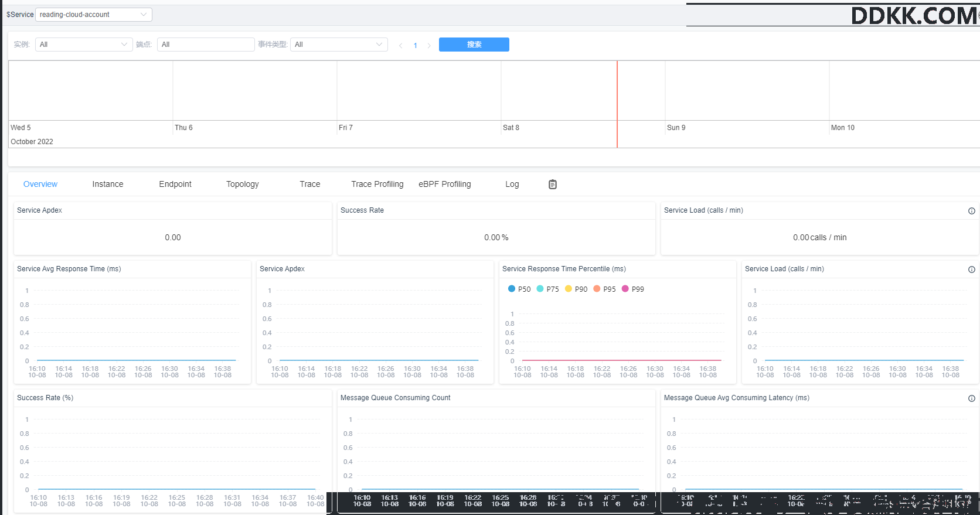Toggle P90 legend series
This screenshot has width=980, height=515.
click(576, 289)
